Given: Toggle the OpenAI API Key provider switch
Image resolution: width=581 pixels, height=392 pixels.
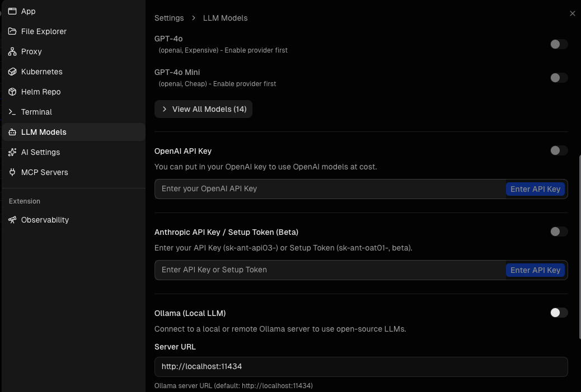Looking at the screenshot, I should click(559, 150).
